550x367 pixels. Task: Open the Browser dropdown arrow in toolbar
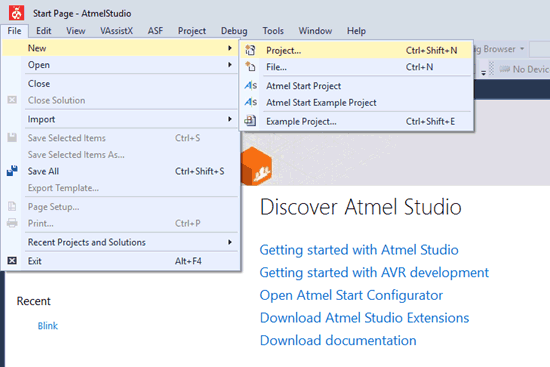pos(522,48)
